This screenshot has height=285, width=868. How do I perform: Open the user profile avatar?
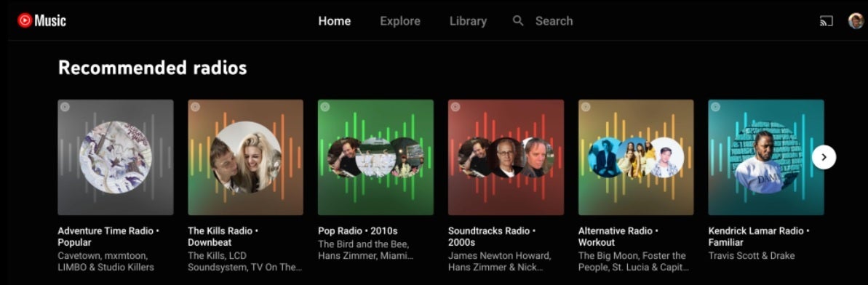tap(856, 21)
